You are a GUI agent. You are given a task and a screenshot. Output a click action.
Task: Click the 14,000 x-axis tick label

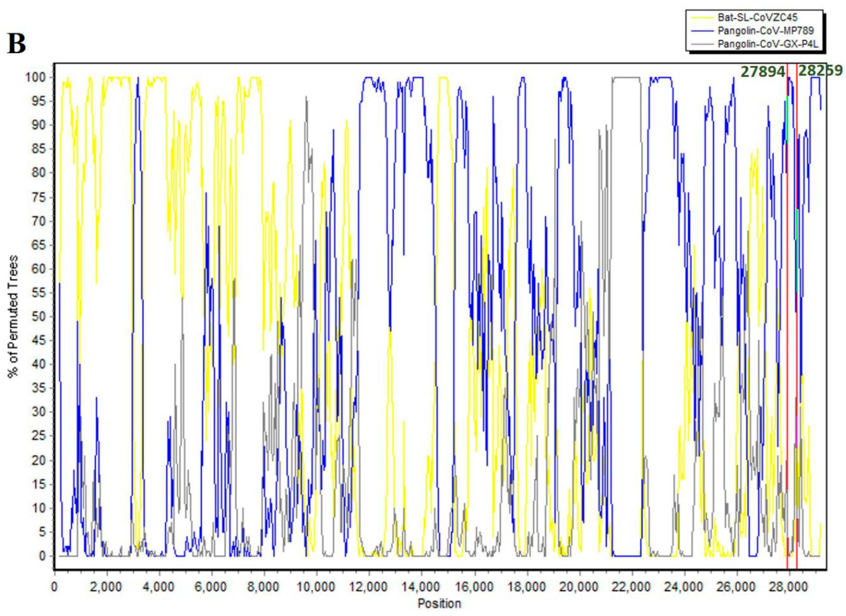point(421,587)
